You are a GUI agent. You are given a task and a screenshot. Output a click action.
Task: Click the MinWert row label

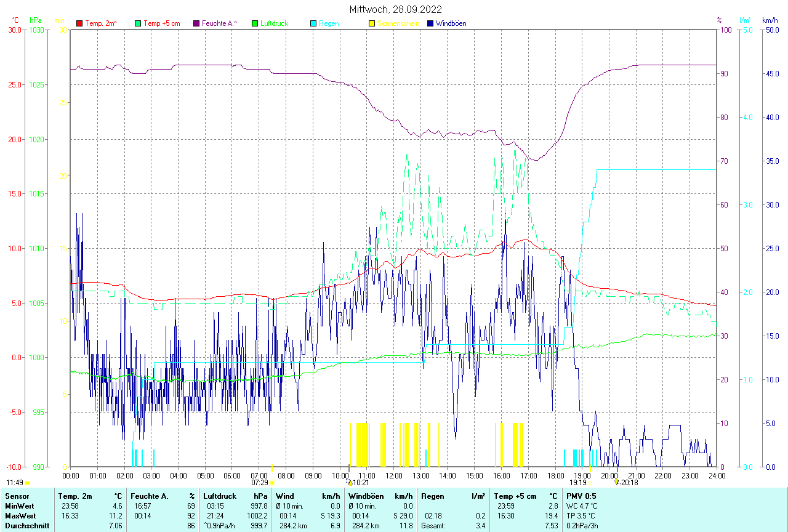click(20, 506)
